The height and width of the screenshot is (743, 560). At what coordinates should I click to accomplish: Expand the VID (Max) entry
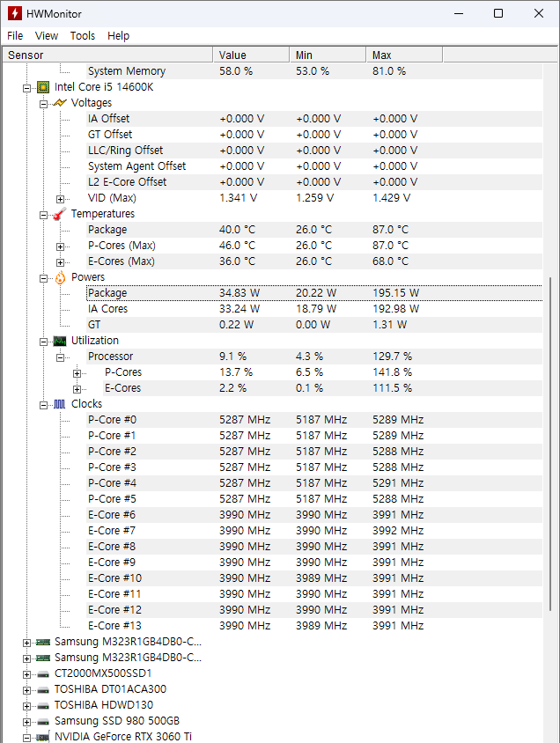[x=60, y=199]
